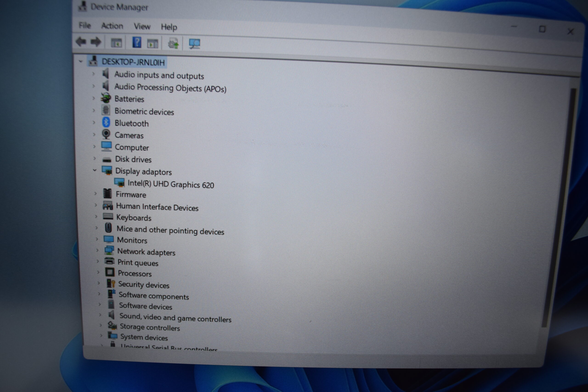
Task: Open the Action menu
Action: coord(112,26)
